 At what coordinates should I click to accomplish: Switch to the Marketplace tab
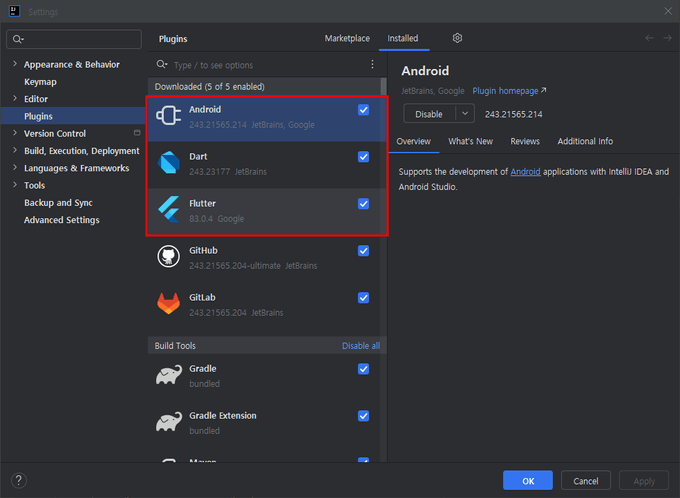coord(346,38)
